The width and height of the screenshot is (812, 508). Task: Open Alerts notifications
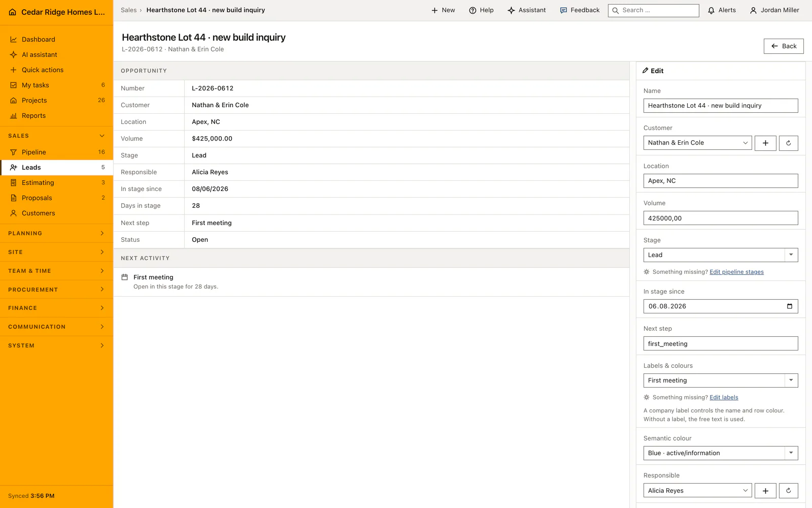(722, 10)
